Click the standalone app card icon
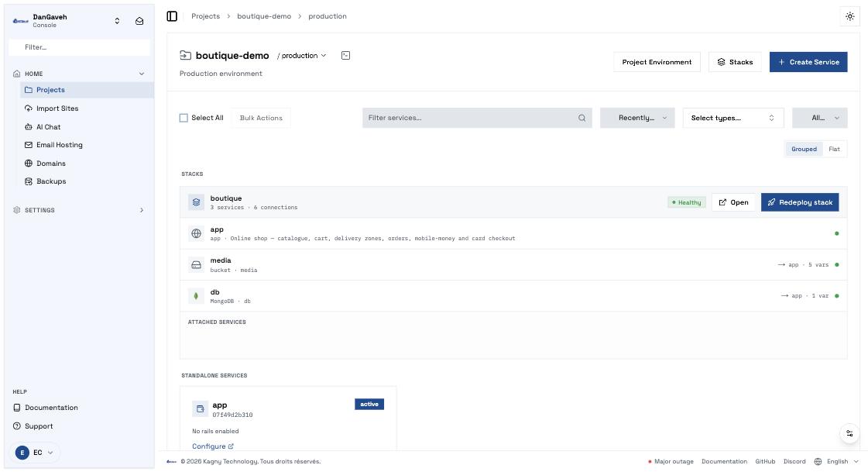Viewport: 868px width, 472px height. tap(201, 409)
